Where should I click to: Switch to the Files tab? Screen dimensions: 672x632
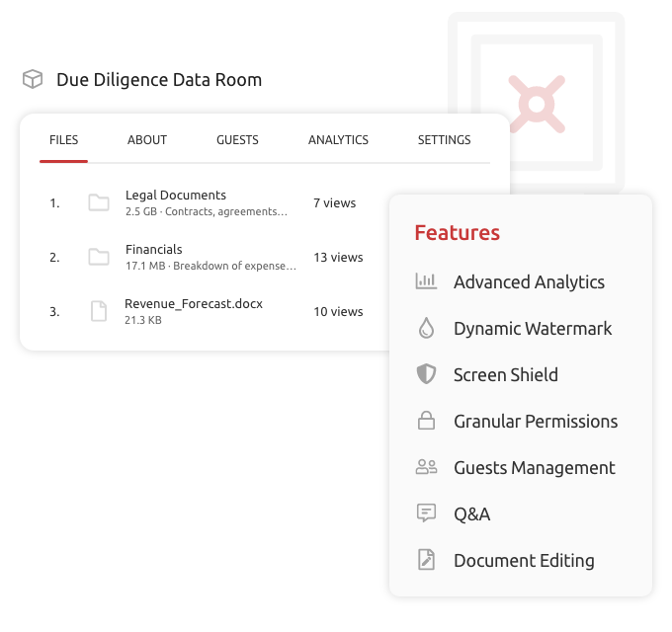click(64, 140)
